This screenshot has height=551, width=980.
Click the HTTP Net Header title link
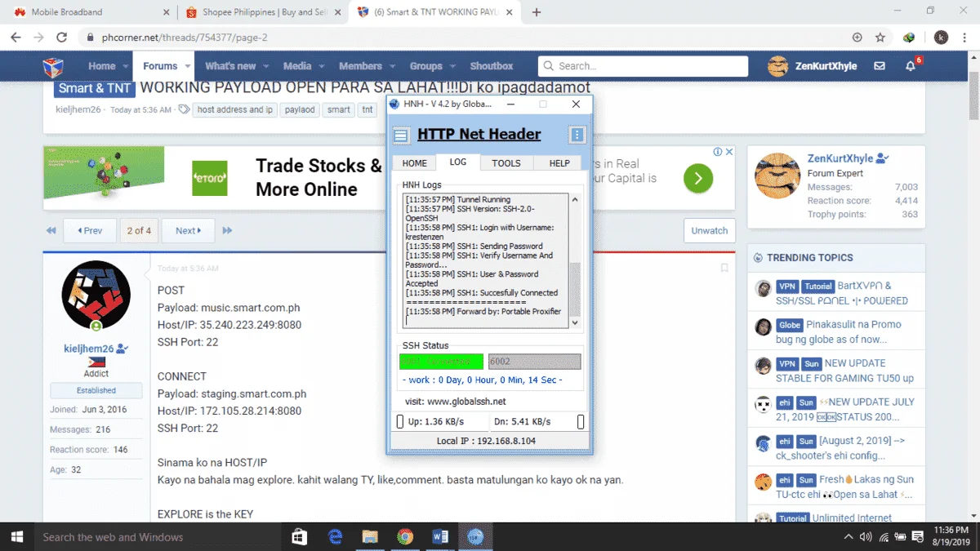(479, 135)
